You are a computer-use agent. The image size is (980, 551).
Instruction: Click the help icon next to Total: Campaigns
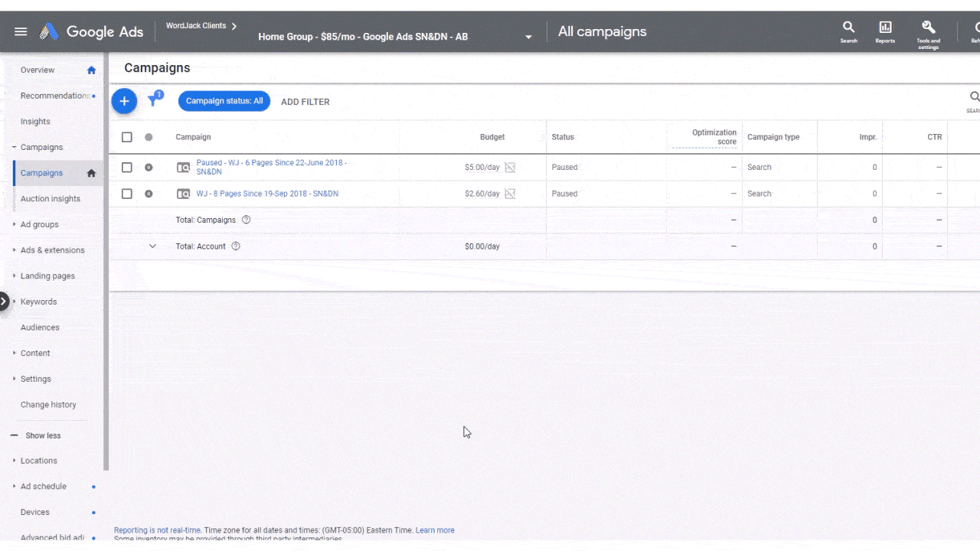pyautogui.click(x=246, y=220)
